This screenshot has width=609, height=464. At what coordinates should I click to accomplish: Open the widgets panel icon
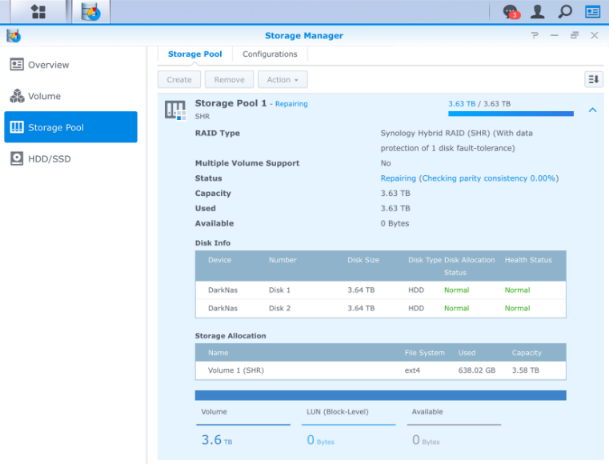coord(592,12)
